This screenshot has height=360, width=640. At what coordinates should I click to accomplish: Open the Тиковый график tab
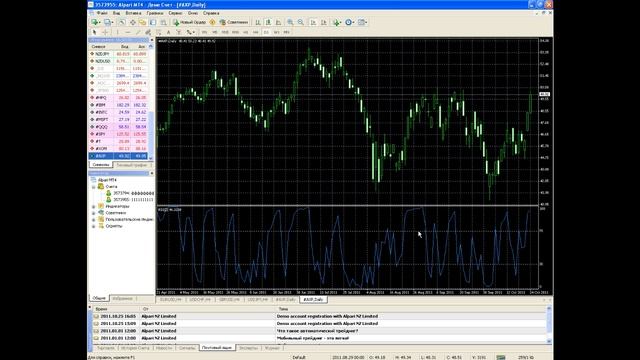pos(132,165)
